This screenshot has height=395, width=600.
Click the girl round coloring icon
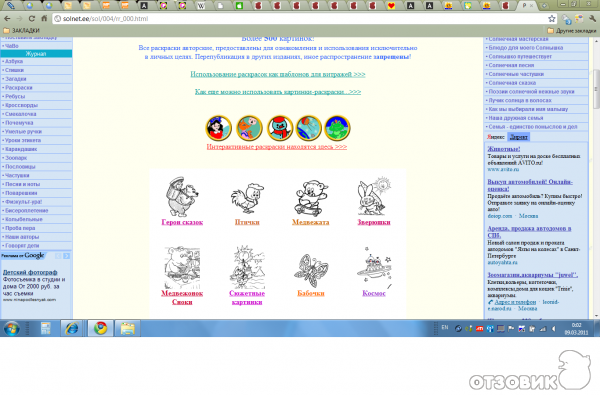[218, 128]
